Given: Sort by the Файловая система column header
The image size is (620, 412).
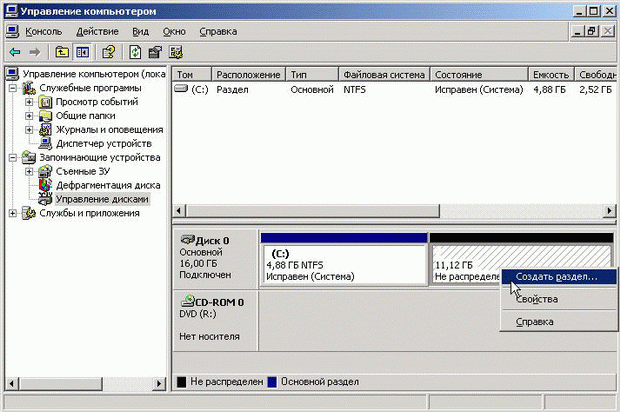Looking at the screenshot, I should point(384,74).
